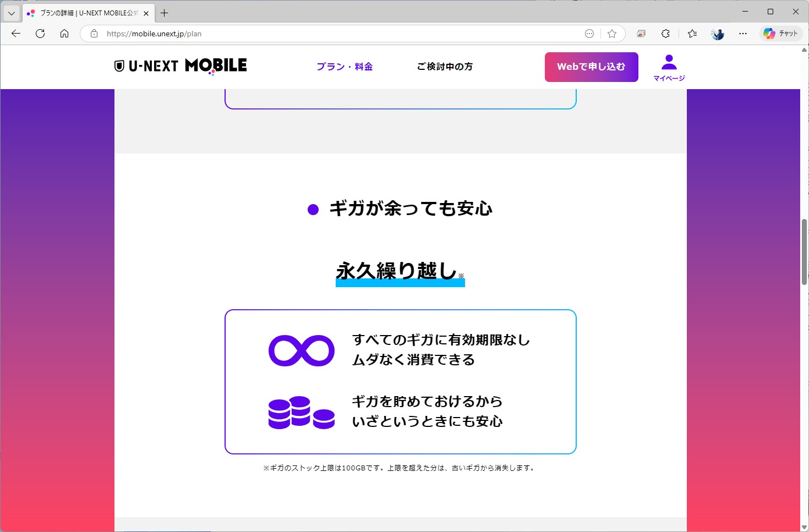Click the Webで申し込む signup button
This screenshot has height=532, width=809.
pyautogui.click(x=591, y=67)
